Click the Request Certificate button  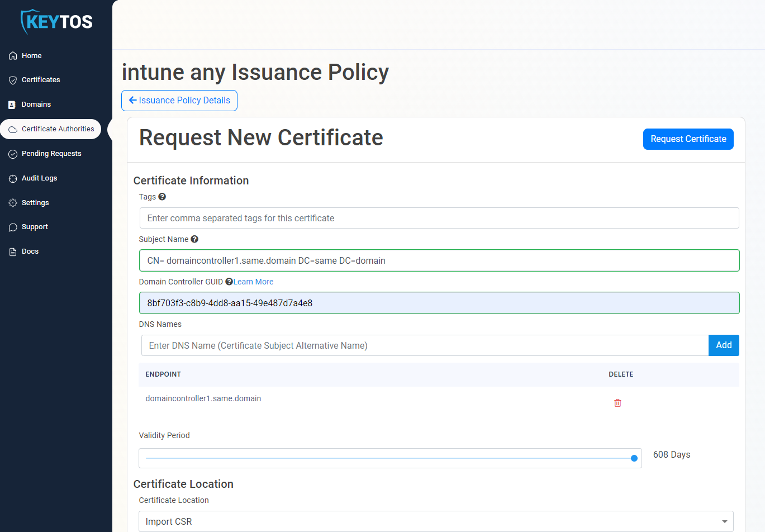(688, 139)
